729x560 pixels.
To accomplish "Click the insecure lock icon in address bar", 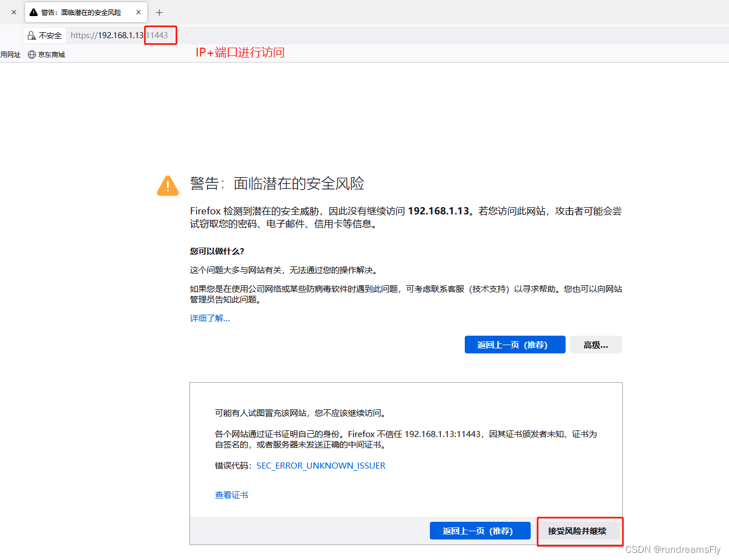I will click(x=32, y=35).
